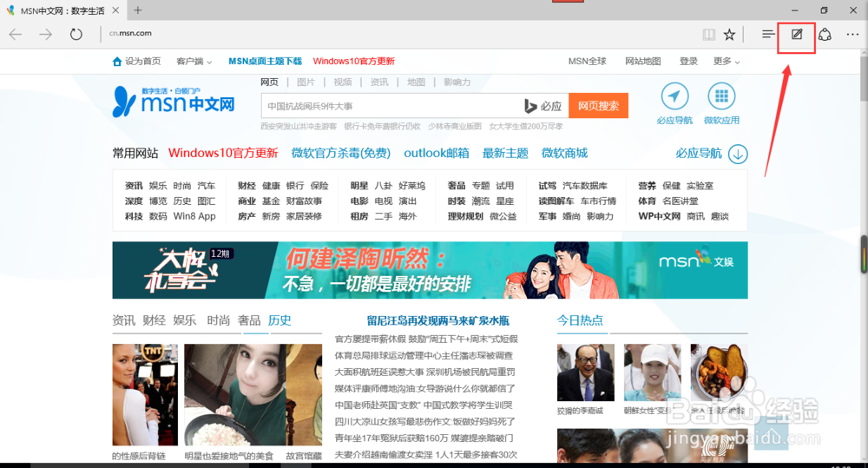Switch to the 奢品 news tab
The height and width of the screenshot is (468, 868).
pyautogui.click(x=249, y=320)
